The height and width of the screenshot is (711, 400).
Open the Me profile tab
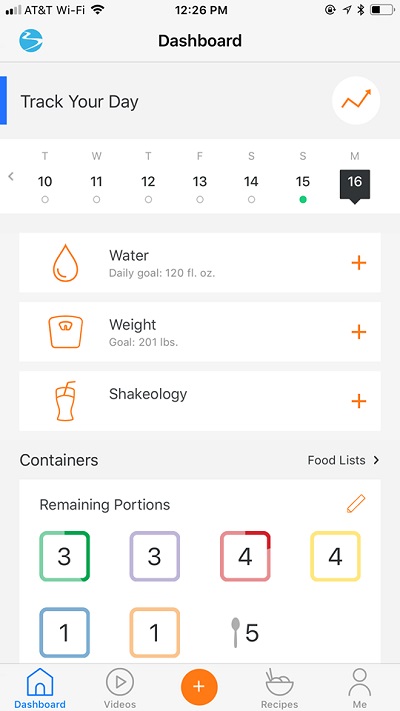pos(360,688)
